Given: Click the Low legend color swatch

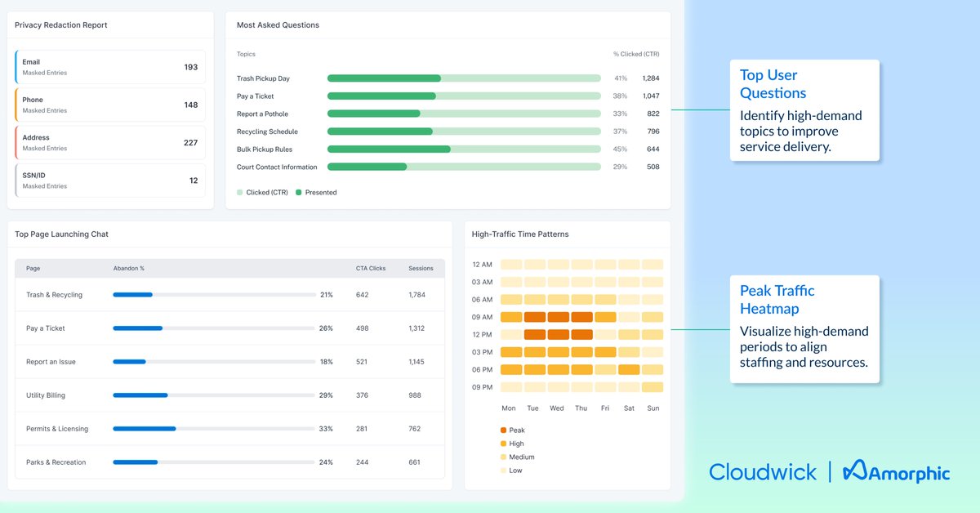Looking at the screenshot, I should [503, 471].
